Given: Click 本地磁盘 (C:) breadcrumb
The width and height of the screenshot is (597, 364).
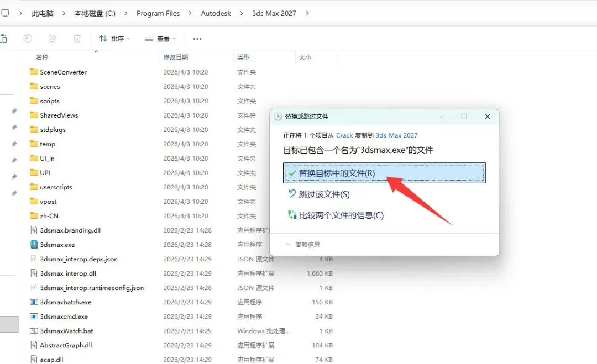Looking at the screenshot, I should [95, 13].
